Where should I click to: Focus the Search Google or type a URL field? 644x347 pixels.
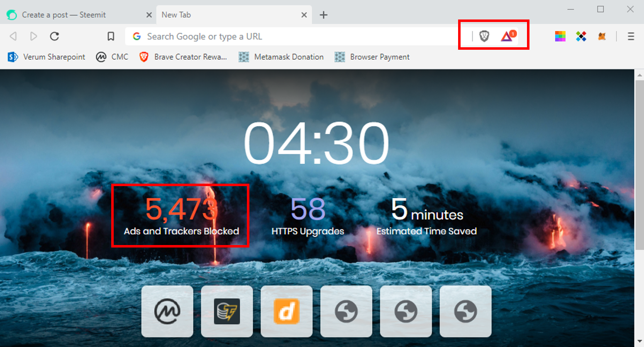point(298,36)
